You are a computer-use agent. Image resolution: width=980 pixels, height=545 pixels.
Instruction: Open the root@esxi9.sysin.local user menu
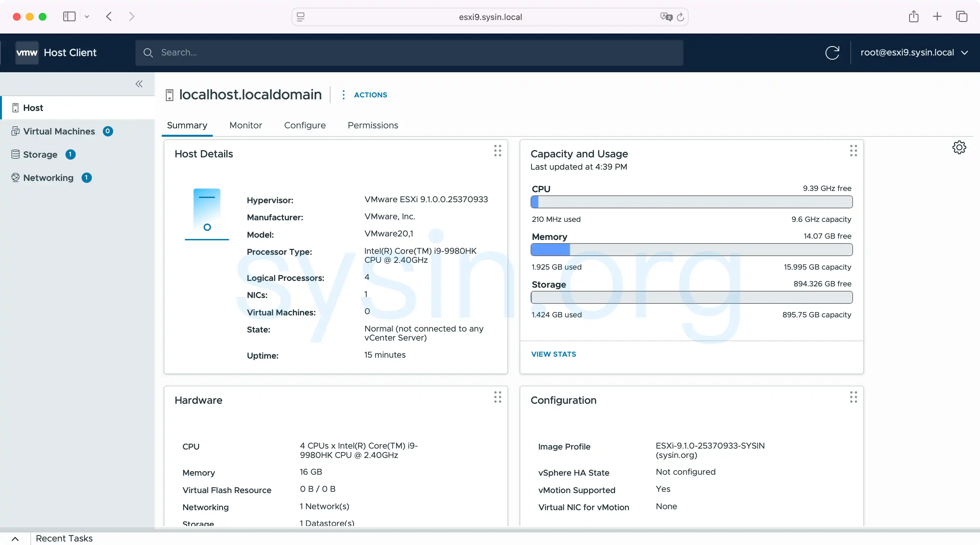click(914, 53)
